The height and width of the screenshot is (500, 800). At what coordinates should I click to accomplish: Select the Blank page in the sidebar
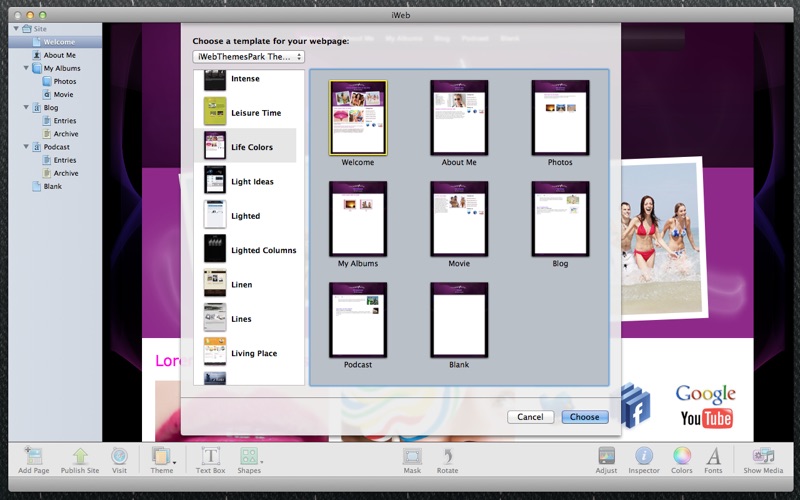(55, 186)
